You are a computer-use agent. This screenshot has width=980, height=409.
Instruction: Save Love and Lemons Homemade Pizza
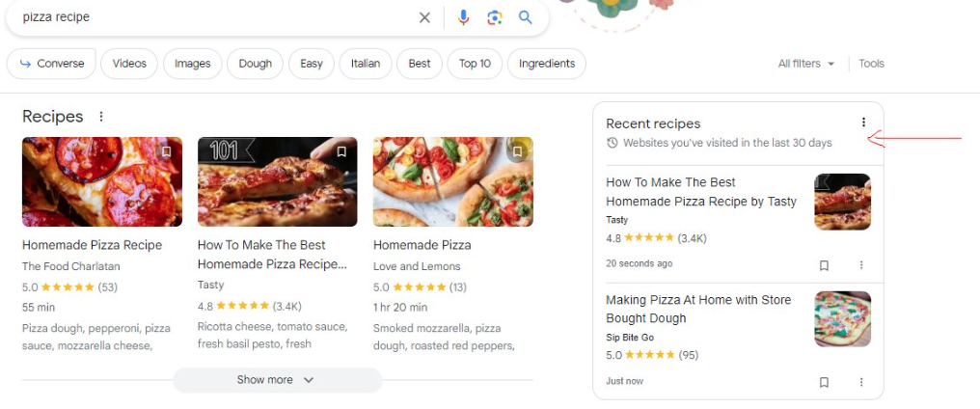518,151
